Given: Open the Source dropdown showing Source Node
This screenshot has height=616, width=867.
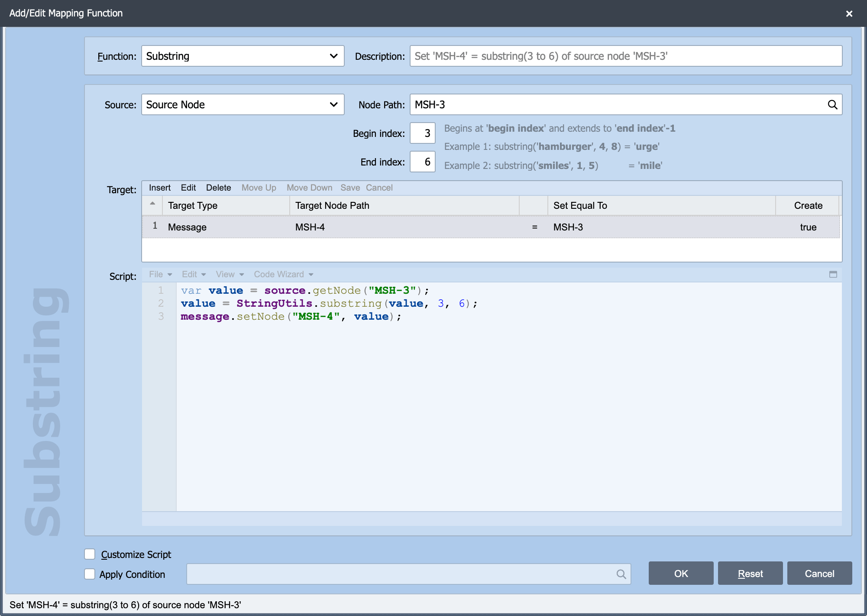Looking at the screenshot, I should click(x=243, y=105).
